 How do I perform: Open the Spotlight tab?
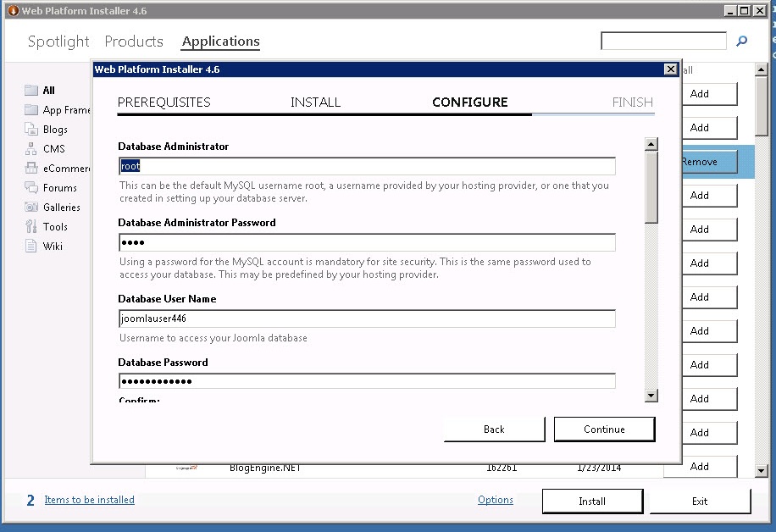click(x=58, y=42)
